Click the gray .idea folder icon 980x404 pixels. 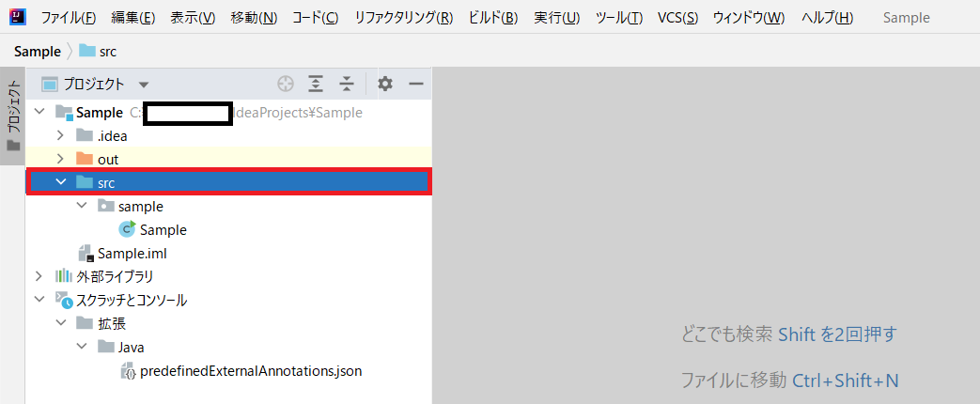coord(84,135)
